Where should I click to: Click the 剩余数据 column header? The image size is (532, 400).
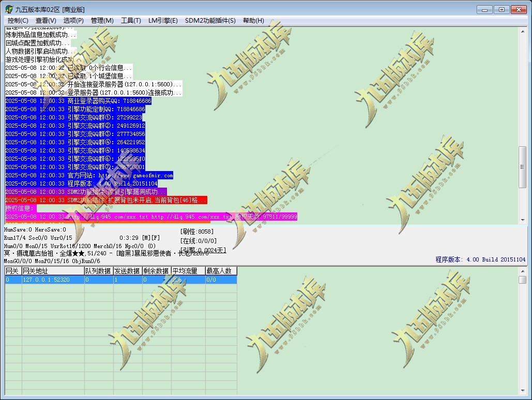click(x=157, y=271)
